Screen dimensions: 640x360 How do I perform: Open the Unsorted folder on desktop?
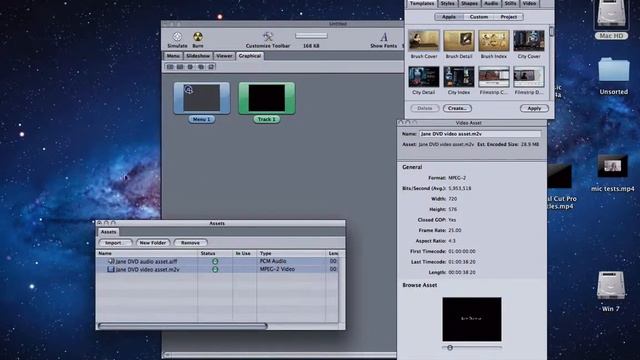tap(613, 76)
